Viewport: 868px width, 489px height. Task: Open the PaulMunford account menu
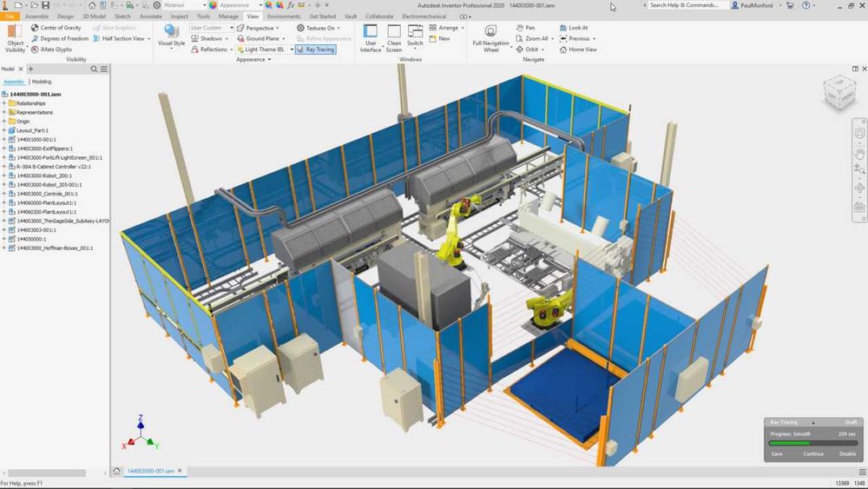pyautogui.click(x=756, y=5)
